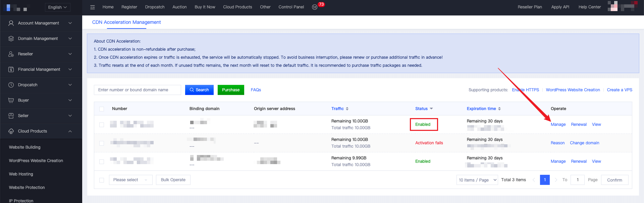Tick the select-all checkbox in table header
Screen dimensions: 644x203
[102, 109]
